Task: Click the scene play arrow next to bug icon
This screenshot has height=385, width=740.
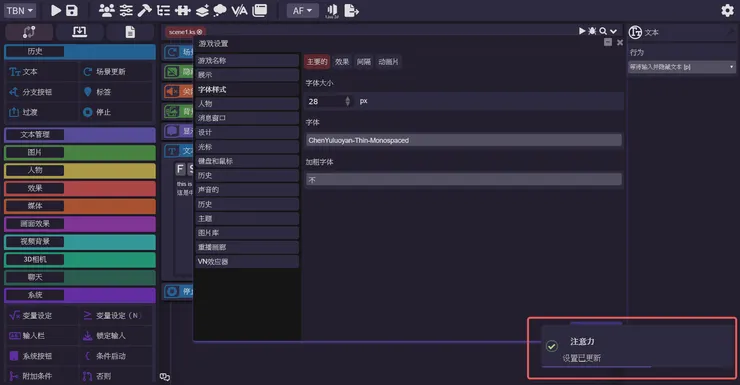Action: tap(582, 31)
